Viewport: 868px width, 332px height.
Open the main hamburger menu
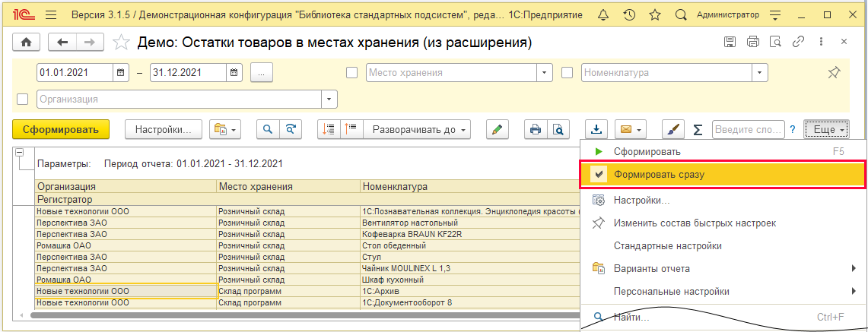[x=51, y=15]
